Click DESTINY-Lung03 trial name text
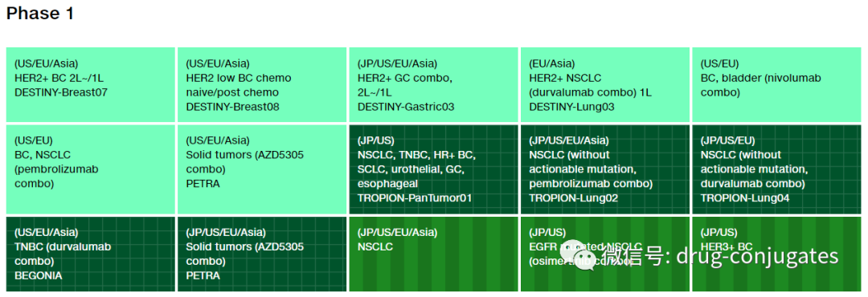The height and width of the screenshot is (297, 868). point(572,107)
